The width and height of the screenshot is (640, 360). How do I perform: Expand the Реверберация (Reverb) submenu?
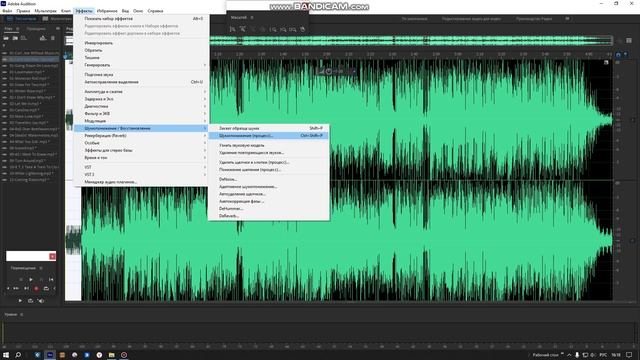pos(141,136)
